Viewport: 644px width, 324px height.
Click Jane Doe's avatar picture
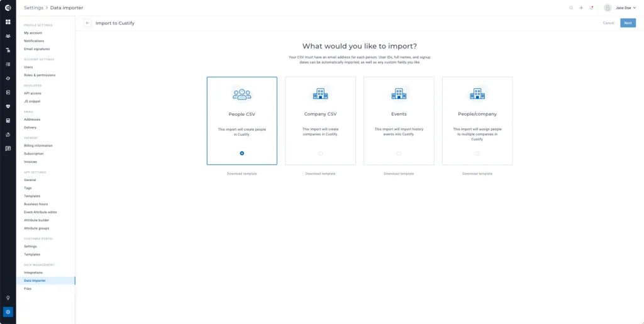[608, 8]
